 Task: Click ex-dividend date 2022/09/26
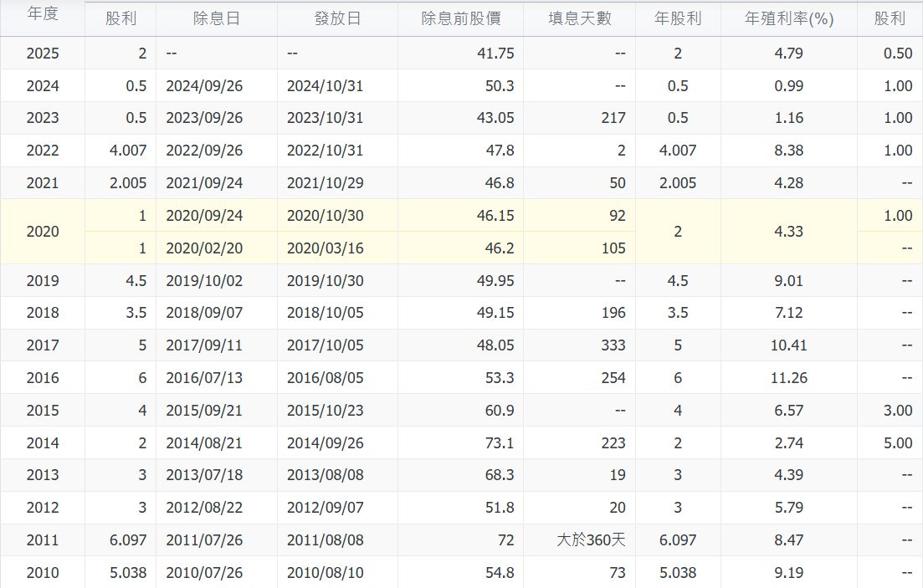[x=204, y=151]
